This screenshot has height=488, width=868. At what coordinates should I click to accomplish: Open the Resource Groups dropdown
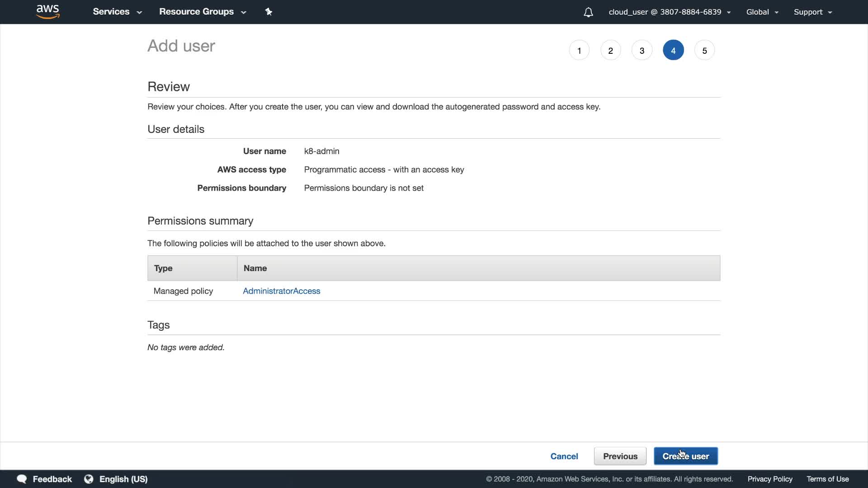tap(202, 12)
